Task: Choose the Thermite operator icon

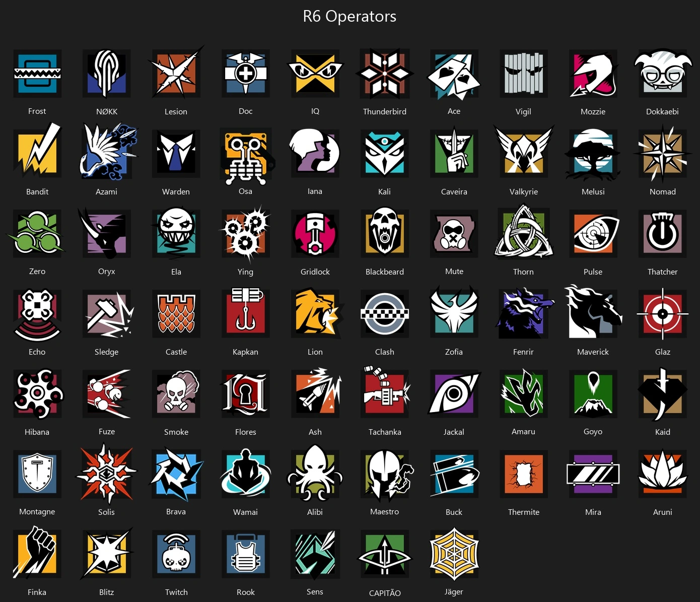Action: coord(524,474)
